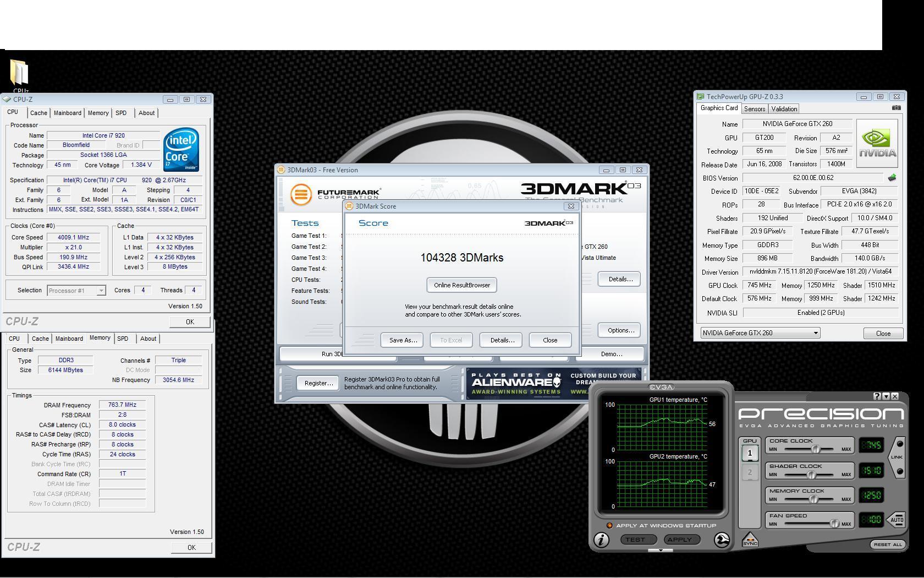Image resolution: width=924 pixels, height=578 pixels.
Task: Click To Excel in the 3DMark Score dialog
Action: tap(451, 340)
